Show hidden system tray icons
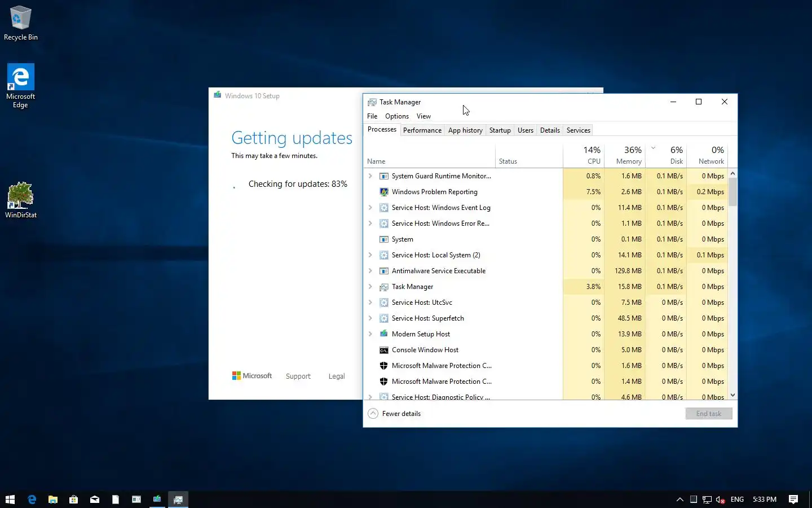This screenshot has height=508, width=812. coord(680,500)
